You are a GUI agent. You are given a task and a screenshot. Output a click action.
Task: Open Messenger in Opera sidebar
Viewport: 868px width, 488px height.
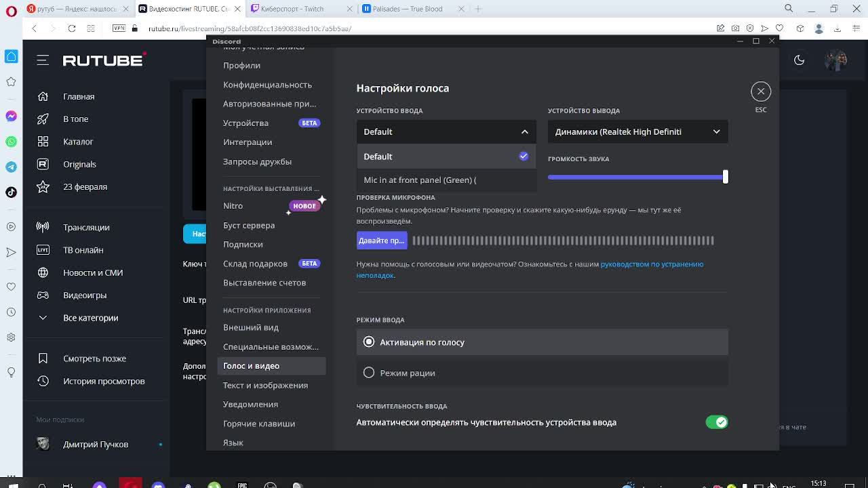[x=11, y=117]
